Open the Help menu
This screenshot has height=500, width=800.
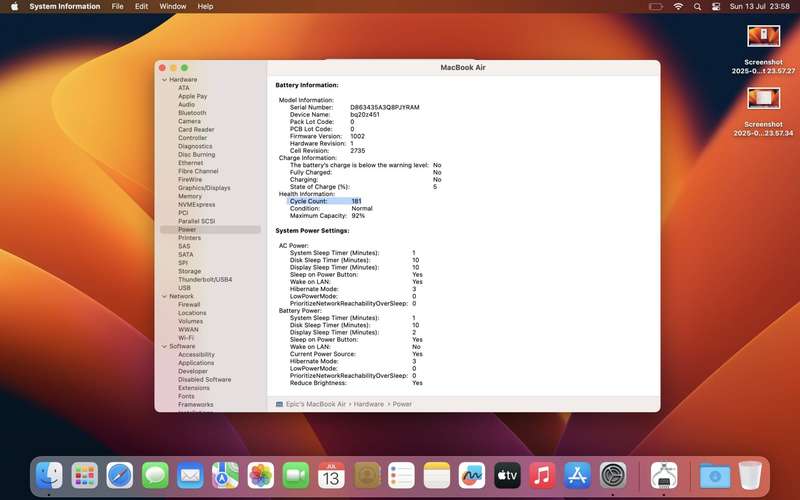pos(205,7)
